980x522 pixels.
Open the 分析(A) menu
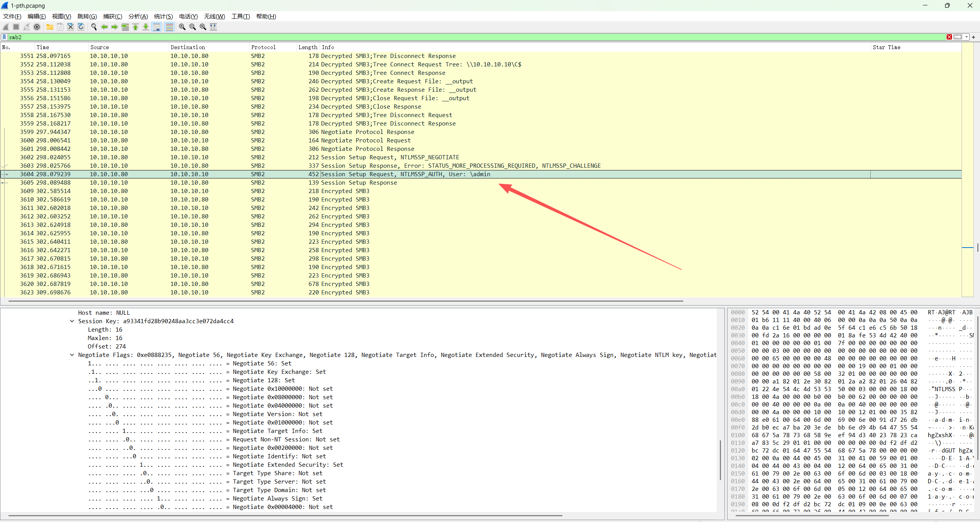coord(138,16)
